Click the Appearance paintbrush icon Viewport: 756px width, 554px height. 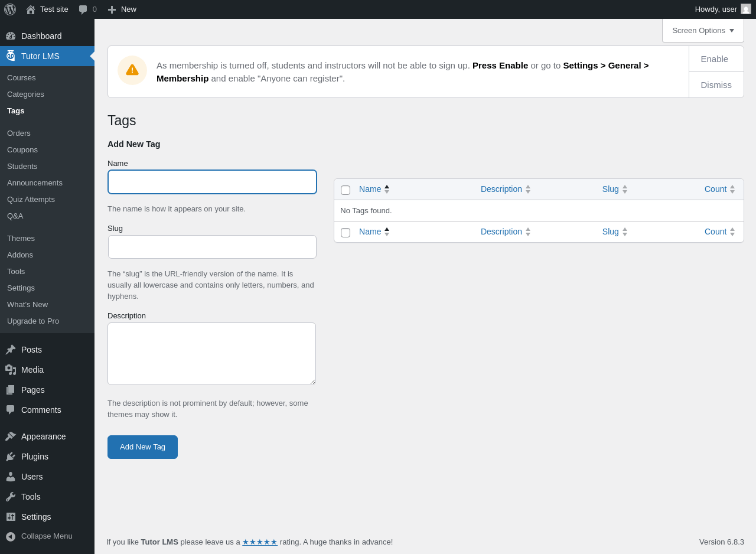tap(11, 436)
